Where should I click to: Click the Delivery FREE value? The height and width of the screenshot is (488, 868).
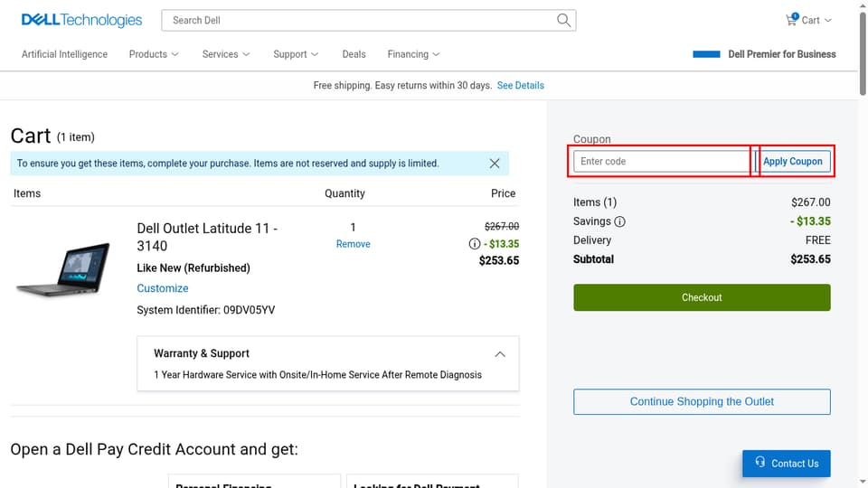coord(817,240)
